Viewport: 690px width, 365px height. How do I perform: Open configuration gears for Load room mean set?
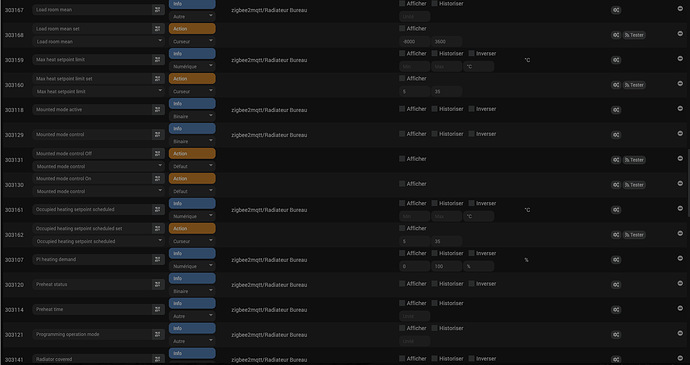pos(616,35)
